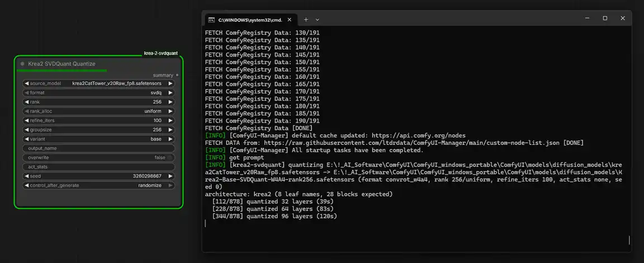Select the cmd.exe terminal tab
This screenshot has height=263, width=644.
click(x=250, y=20)
